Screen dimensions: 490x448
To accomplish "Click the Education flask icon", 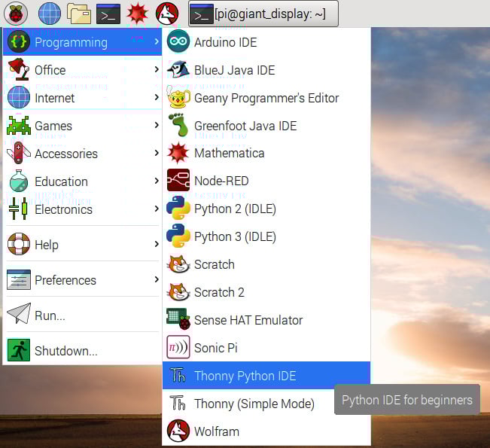I will point(19,181).
